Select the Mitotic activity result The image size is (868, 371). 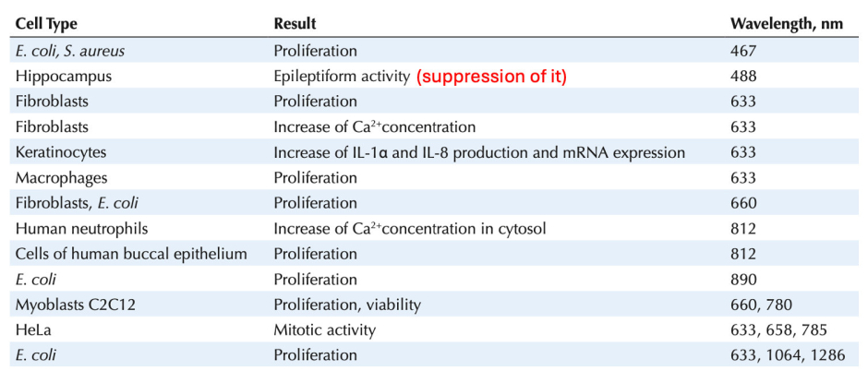coord(325,330)
